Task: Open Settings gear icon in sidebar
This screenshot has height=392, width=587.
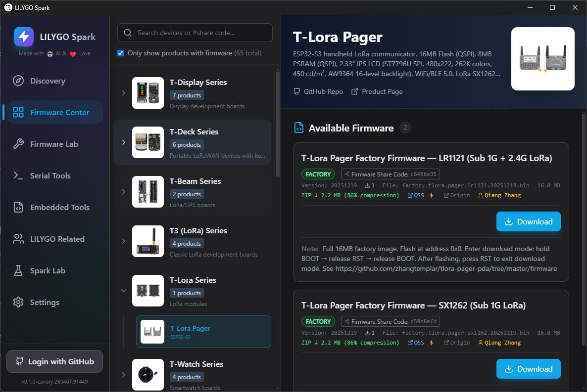Action: click(x=18, y=303)
